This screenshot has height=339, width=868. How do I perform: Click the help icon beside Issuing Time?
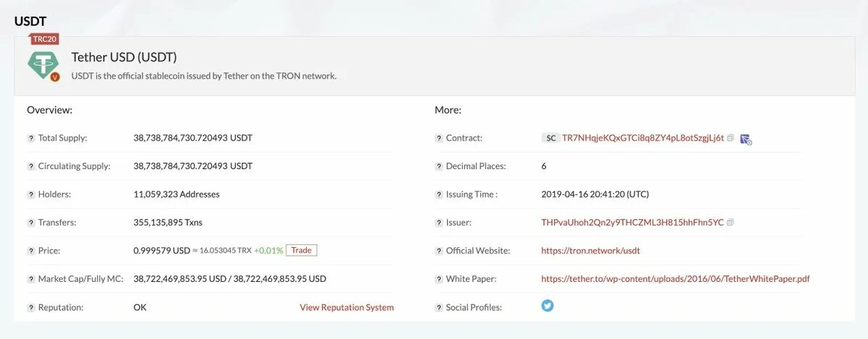(x=439, y=194)
